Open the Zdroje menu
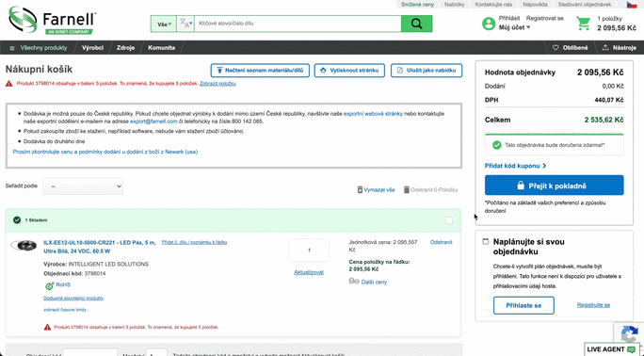The image size is (644, 356). coord(125,48)
